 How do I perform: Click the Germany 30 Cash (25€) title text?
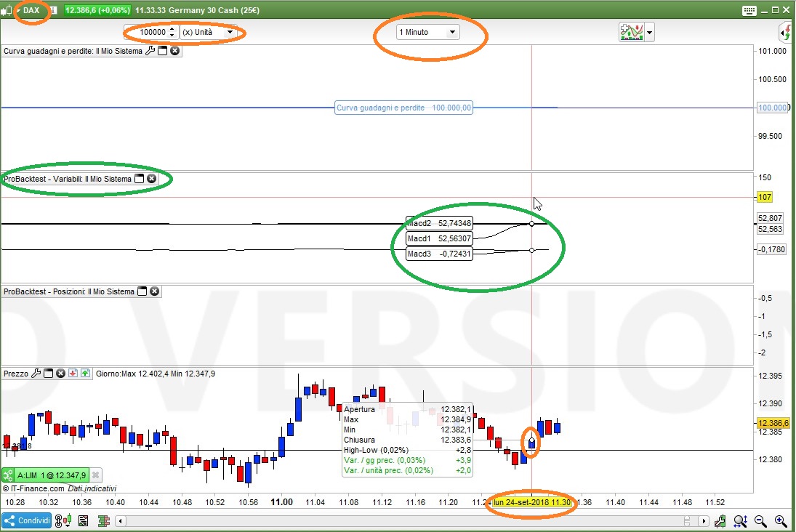[214, 10]
